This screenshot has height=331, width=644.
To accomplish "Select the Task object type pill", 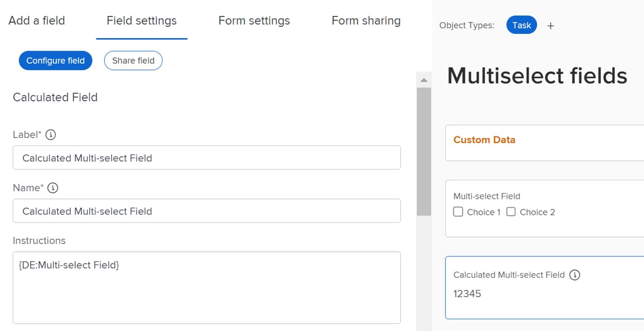I will pos(521,25).
